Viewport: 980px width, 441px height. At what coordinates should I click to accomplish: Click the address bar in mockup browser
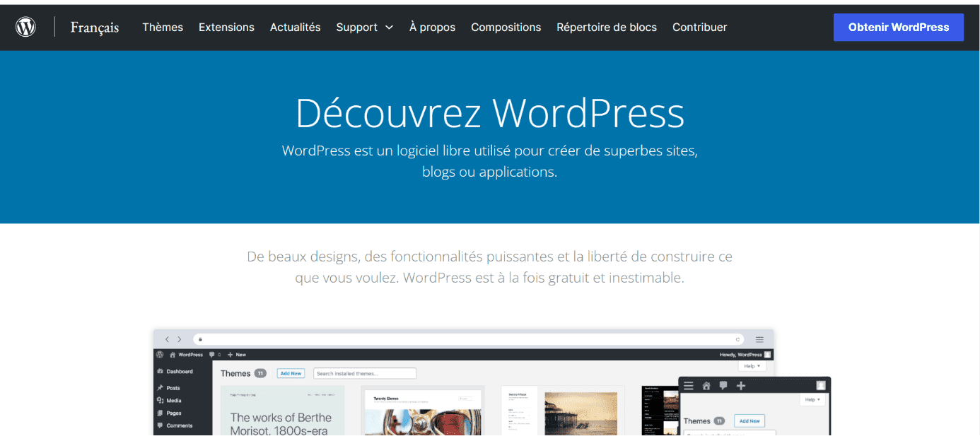[469, 339]
